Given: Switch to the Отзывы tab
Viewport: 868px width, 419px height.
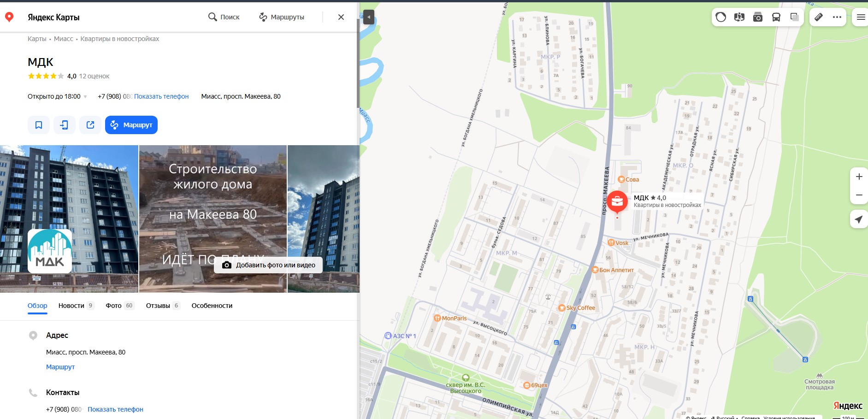Looking at the screenshot, I should tap(163, 306).
